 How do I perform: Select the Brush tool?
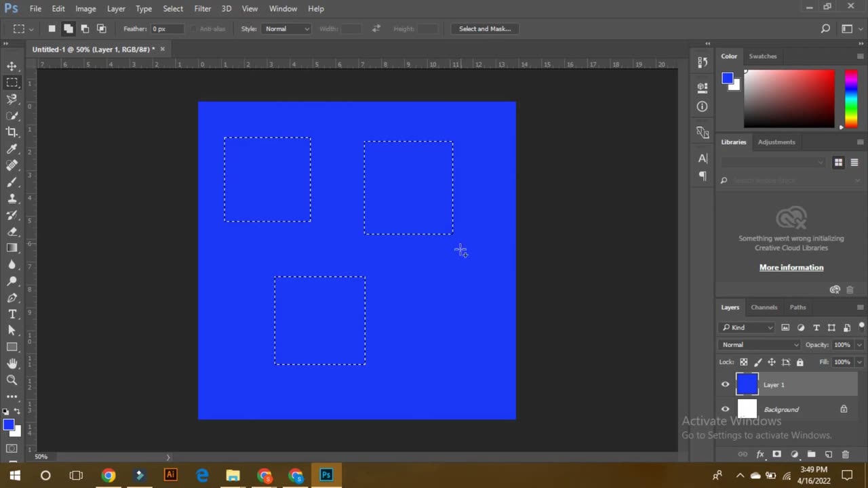pos(12,182)
